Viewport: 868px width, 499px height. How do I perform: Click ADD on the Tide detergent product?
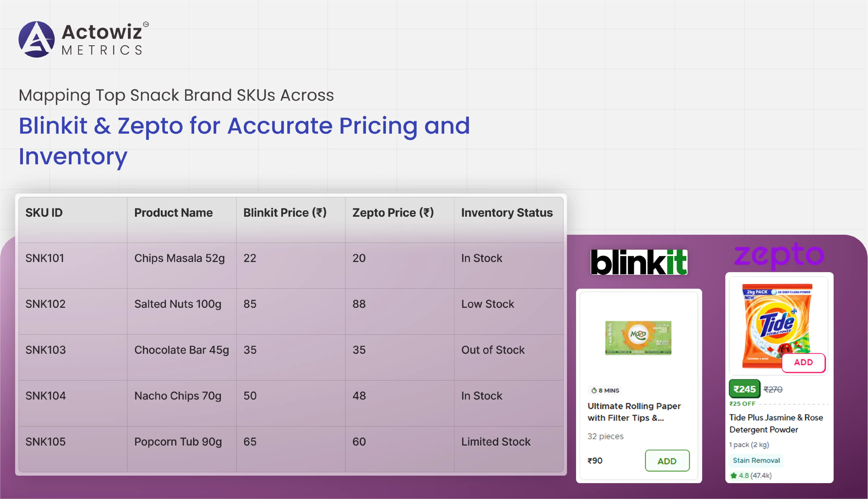[x=803, y=363]
